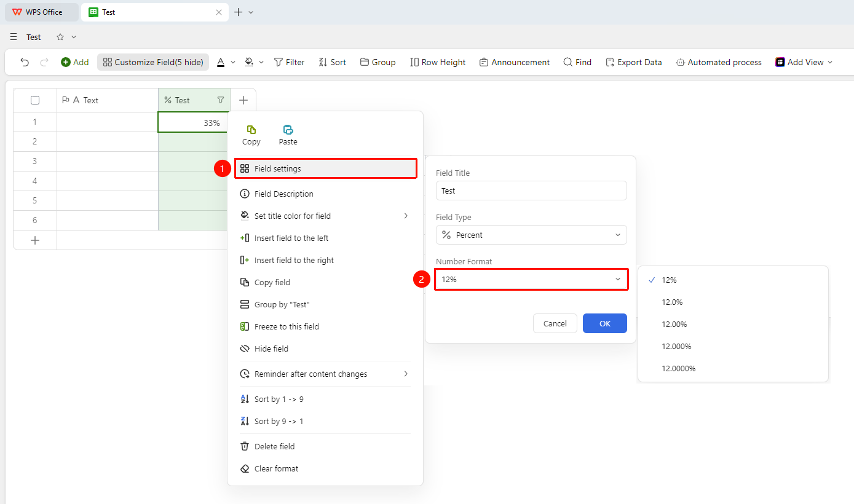Star the Test document as favorite
Image resolution: width=854 pixels, height=504 pixels.
(60, 37)
